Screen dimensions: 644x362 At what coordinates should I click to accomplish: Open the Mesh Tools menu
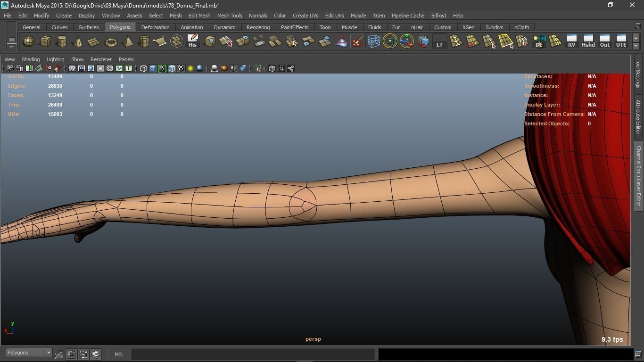(x=230, y=16)
